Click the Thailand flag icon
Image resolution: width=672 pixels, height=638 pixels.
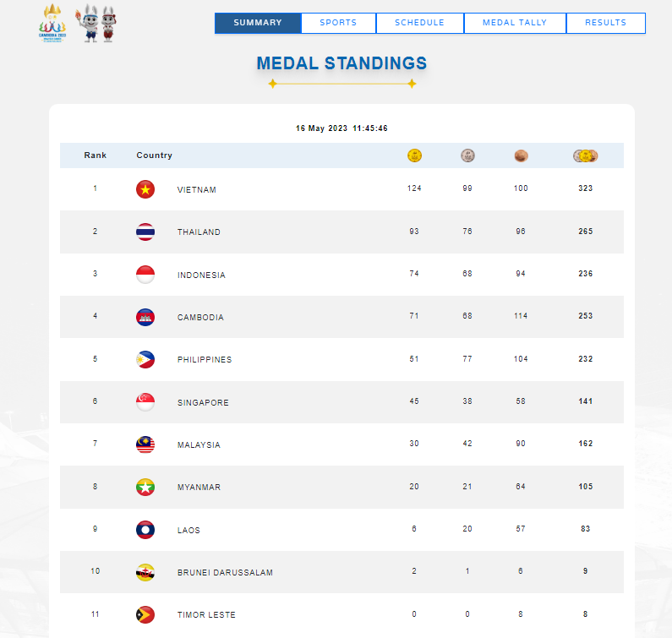point(145,232)
